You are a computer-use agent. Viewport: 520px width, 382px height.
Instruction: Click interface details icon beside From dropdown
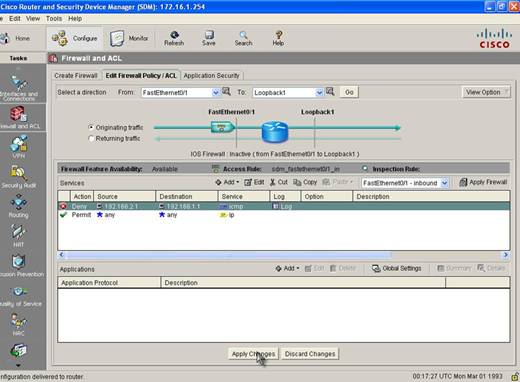point(226,91)
